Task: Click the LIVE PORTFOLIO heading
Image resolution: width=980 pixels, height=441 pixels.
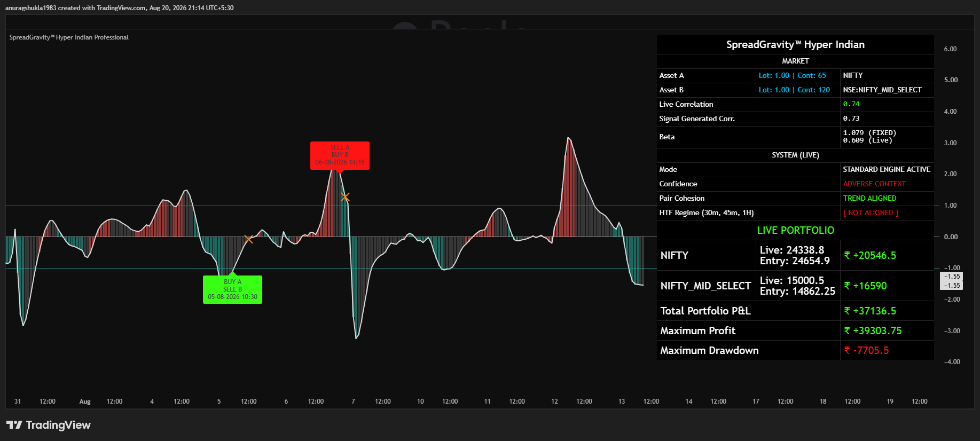Action: pyautogui.click(x=795, y=231)
